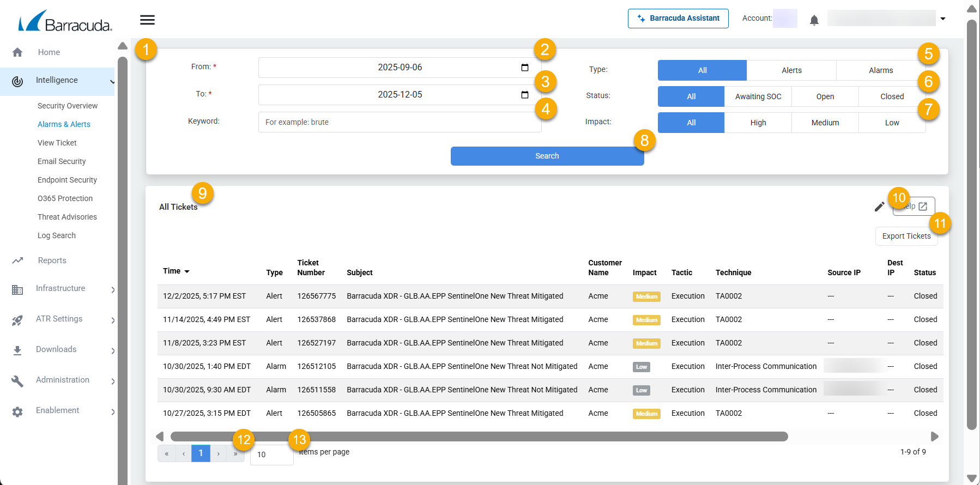Click the notification bell icon
The image size is (980, 485).
click(x=814, y=21)
